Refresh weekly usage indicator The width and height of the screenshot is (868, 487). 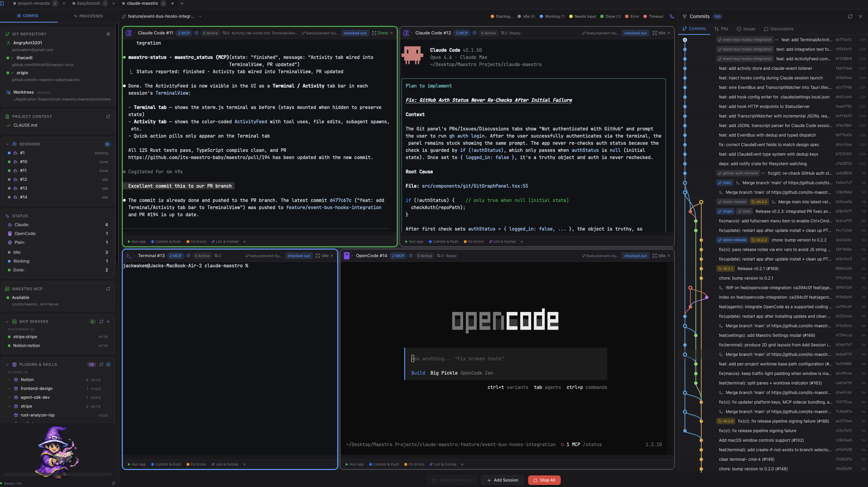(x=114, y=483)
